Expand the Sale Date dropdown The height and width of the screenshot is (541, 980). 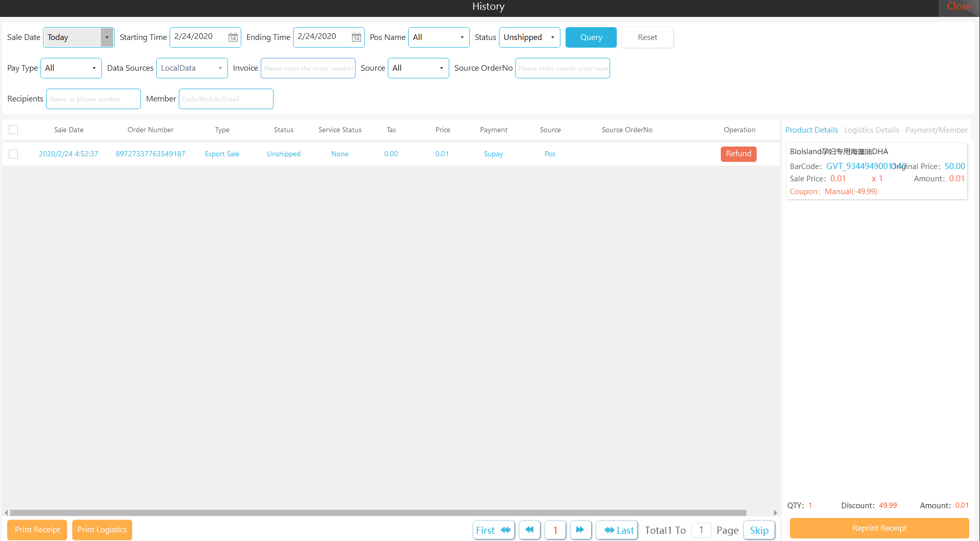tap(107, 37)
